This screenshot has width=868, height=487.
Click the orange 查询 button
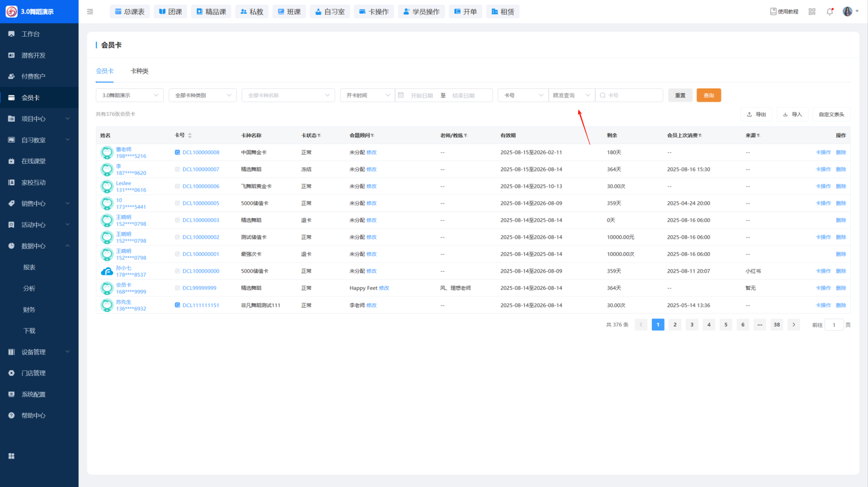coord(708,95)
